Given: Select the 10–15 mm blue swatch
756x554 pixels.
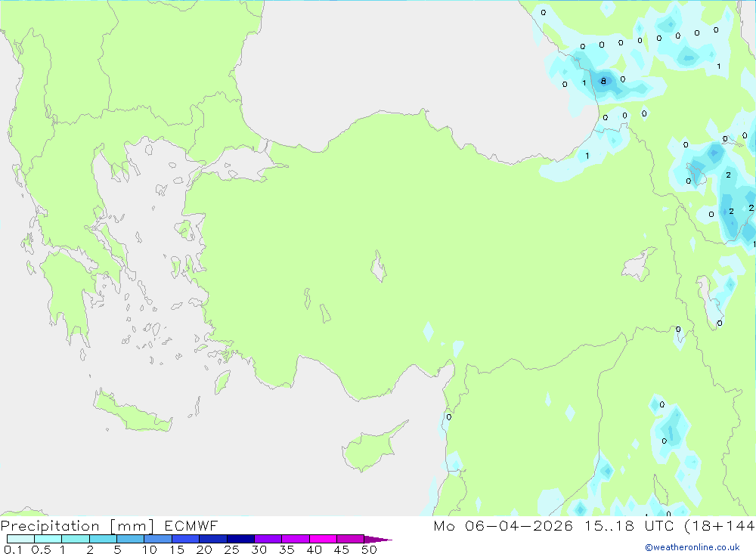Looking at the screenshot, I should [x=158, y=539].
